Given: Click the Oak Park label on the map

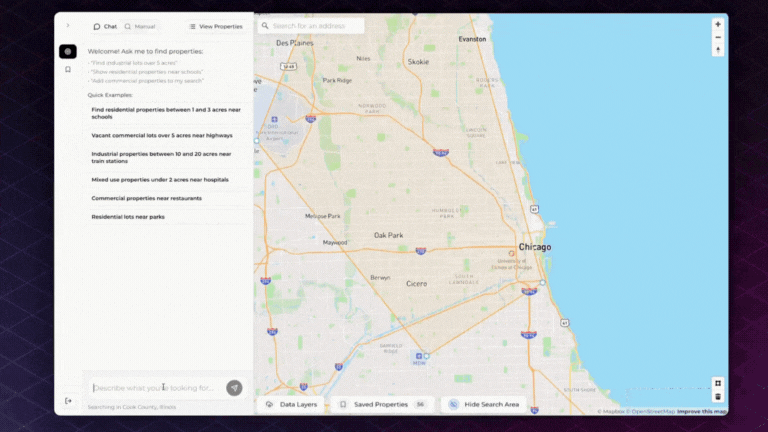Looking at the screenshot, I should 388,236.
